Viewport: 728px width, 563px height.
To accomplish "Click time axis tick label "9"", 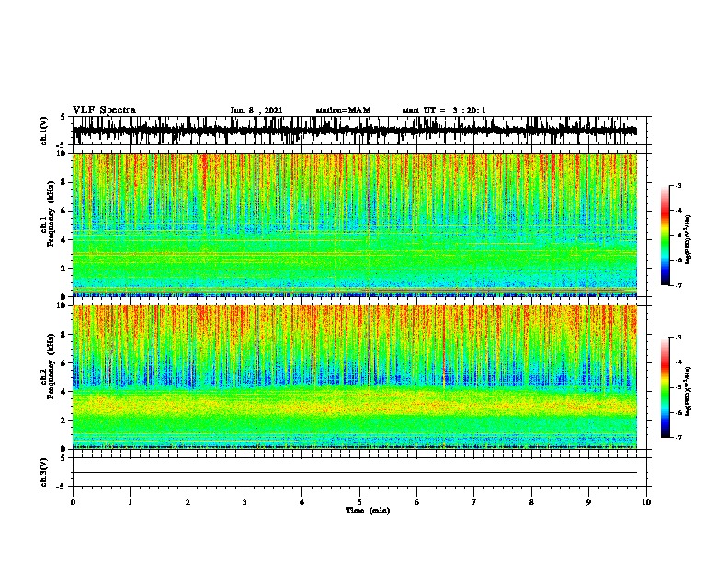I will (x=588, y=502).
